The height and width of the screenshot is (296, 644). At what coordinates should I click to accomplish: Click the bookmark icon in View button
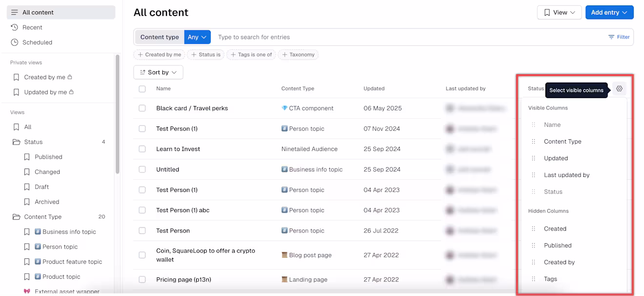(547, 13)
